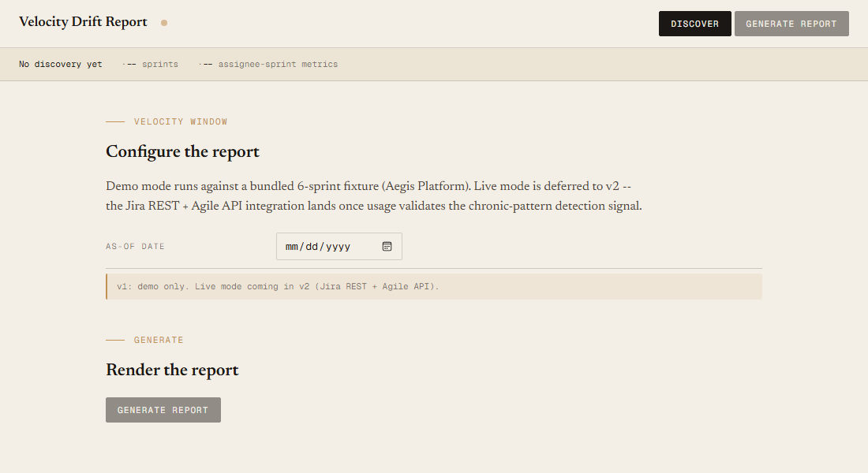Click Generate Report button in top header
Screen dimensions: 868x473
click(x=791, y=24)
